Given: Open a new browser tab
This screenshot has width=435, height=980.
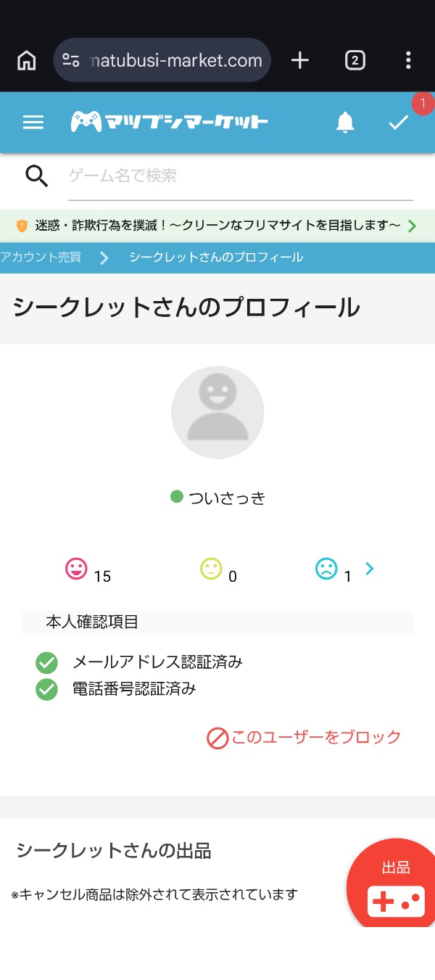Looking at the screenshot, I should pos(299,60).
